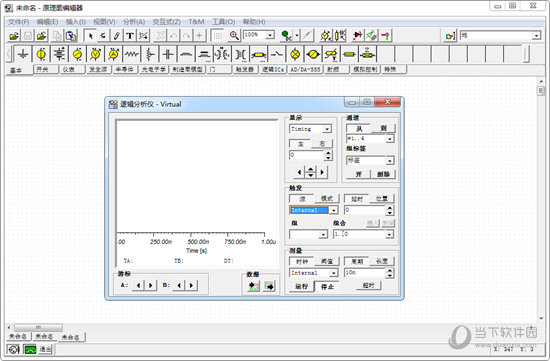Click the 开 button in channel group

[358, 174]
